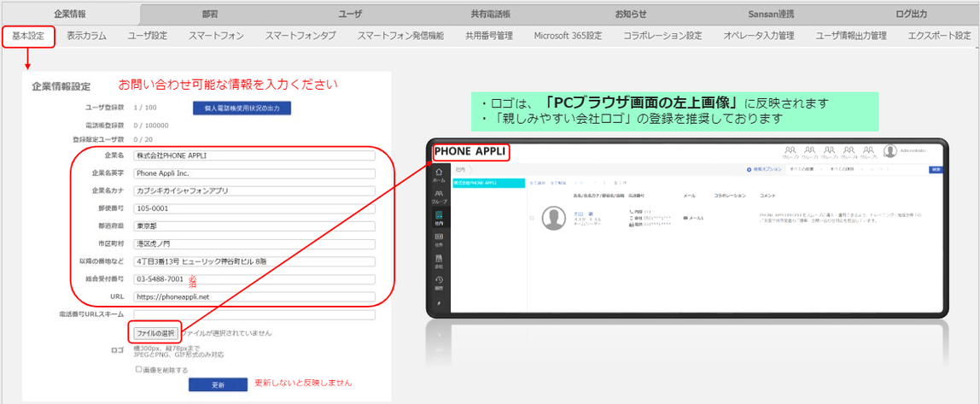Image resolution: width=980 pixels, height=404 pixels.
Task: Open the オペレータ入力管理 sub-tab
Action: click(759, 36)
